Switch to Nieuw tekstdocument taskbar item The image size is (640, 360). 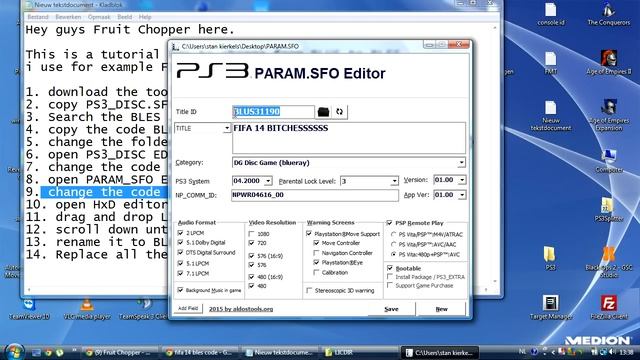[280, 352]
